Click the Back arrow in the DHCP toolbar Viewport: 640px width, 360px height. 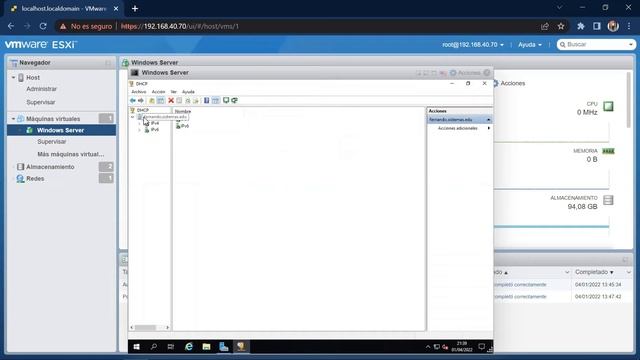[133, 100]
